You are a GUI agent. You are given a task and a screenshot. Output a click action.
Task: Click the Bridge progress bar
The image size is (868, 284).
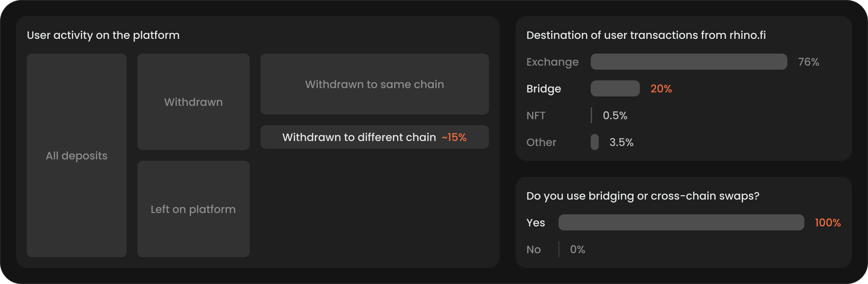[615, 88]
